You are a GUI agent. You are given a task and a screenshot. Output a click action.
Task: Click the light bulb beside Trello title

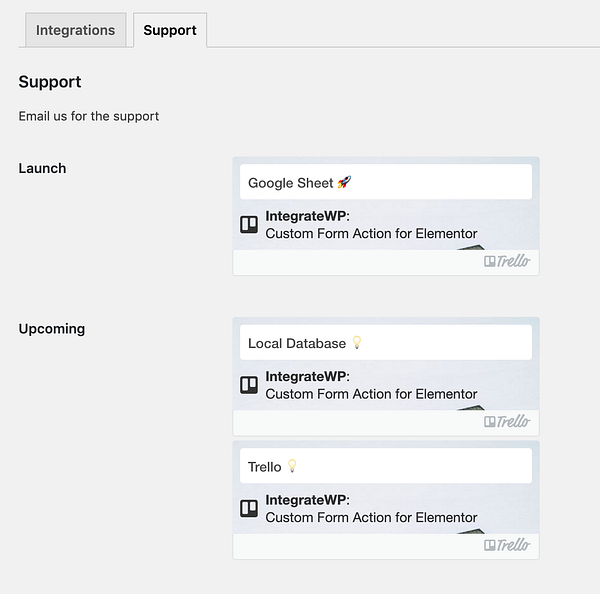pyautogui.click(x=293, y=466)
